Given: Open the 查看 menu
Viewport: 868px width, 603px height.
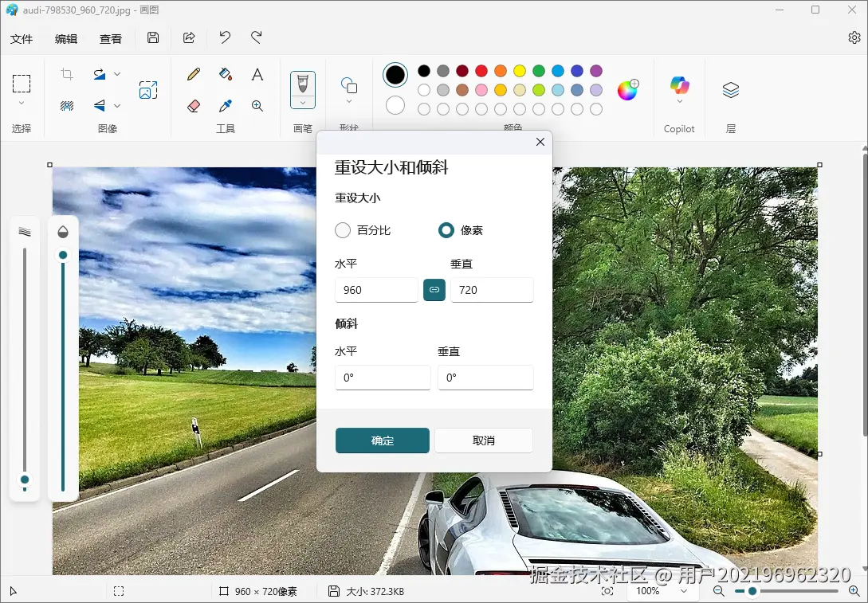Looking at the screenshot, I should (111, 39).
